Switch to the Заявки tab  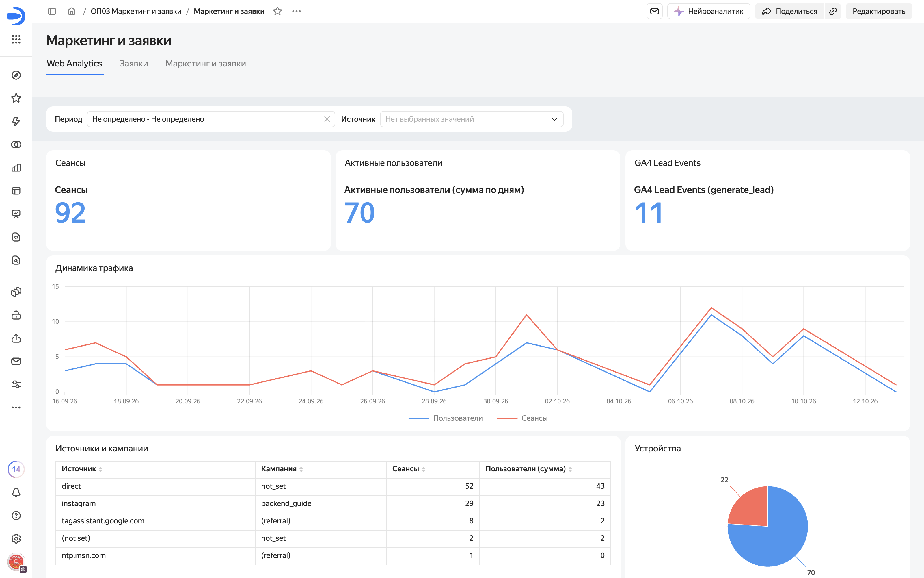click(134, 64)
